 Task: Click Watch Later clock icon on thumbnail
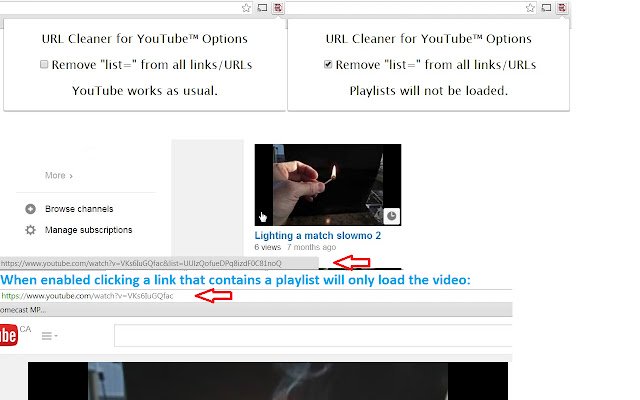tap(391, 216)
